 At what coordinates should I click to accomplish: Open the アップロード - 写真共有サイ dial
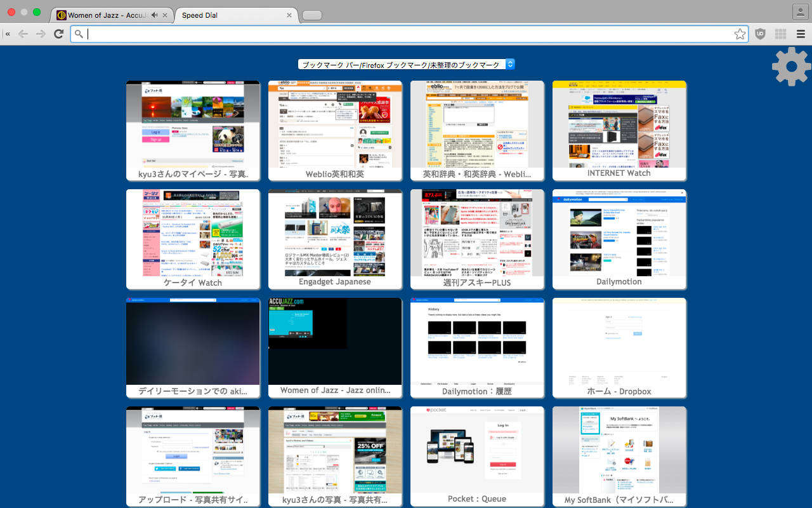(193, 457)
